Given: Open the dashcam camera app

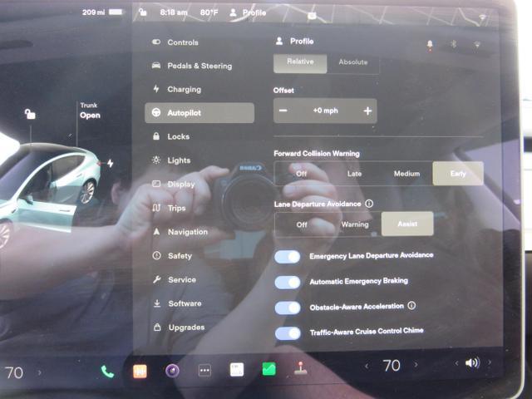Looking at the screenshot, I should 172,371.
